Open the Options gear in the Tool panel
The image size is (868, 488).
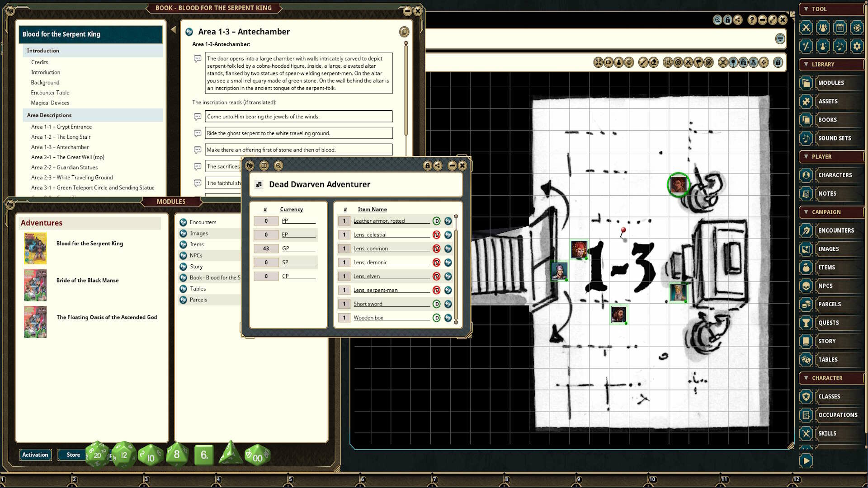857,46
